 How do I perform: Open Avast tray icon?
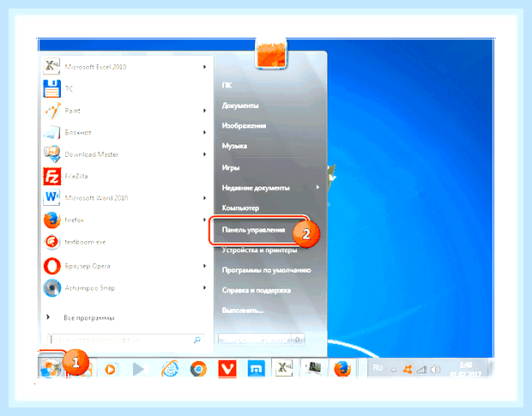(407, 369)
